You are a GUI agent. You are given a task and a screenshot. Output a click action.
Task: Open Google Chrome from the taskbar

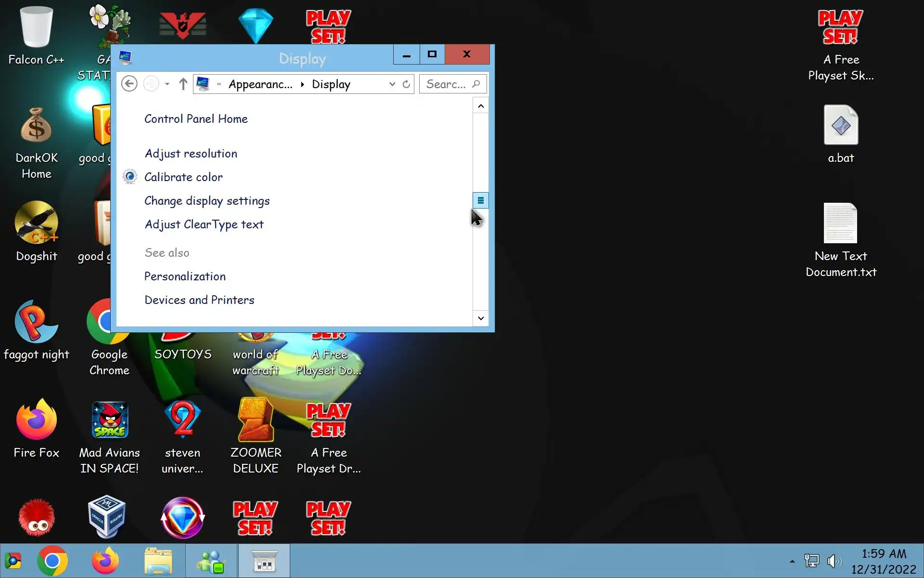pyautogui.click(x=52, y=561)
